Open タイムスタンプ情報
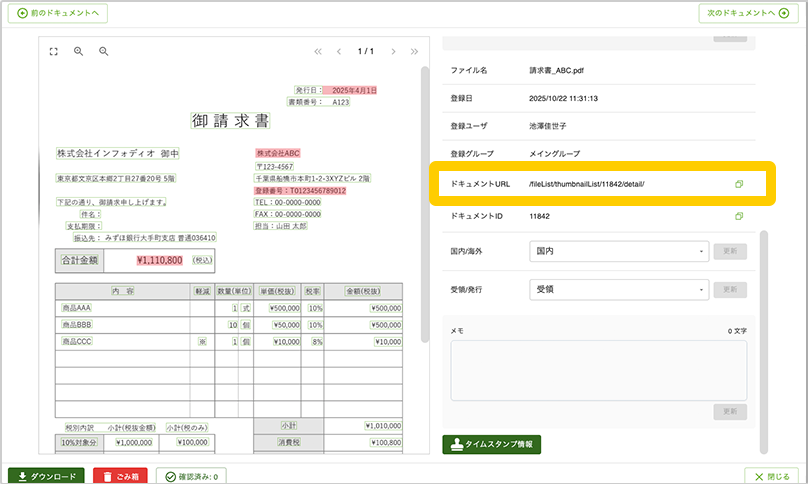 (491, 444)
